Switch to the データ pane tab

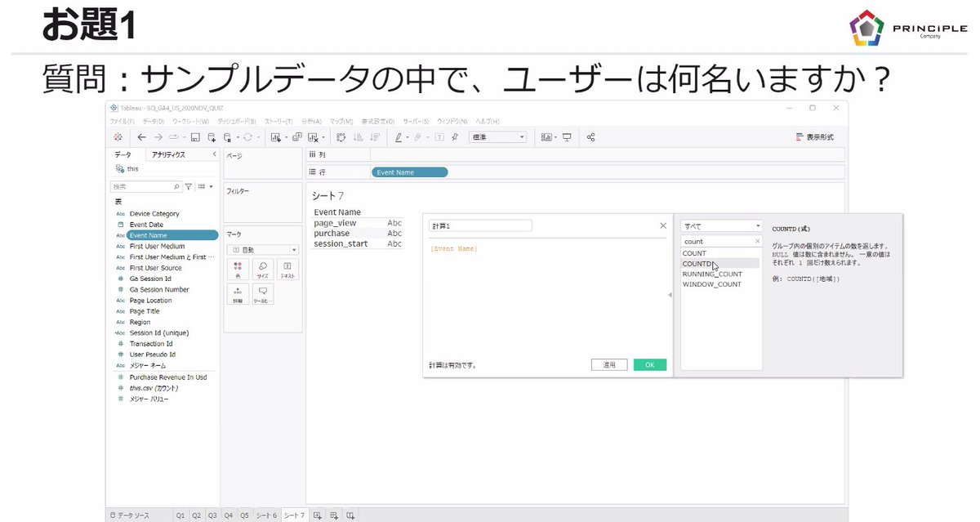(122, 154)
